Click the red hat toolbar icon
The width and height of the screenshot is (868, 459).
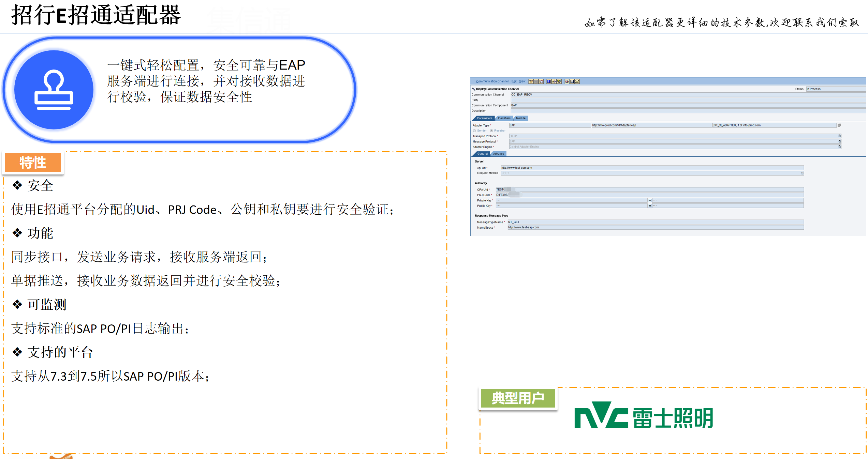[567, 81]
